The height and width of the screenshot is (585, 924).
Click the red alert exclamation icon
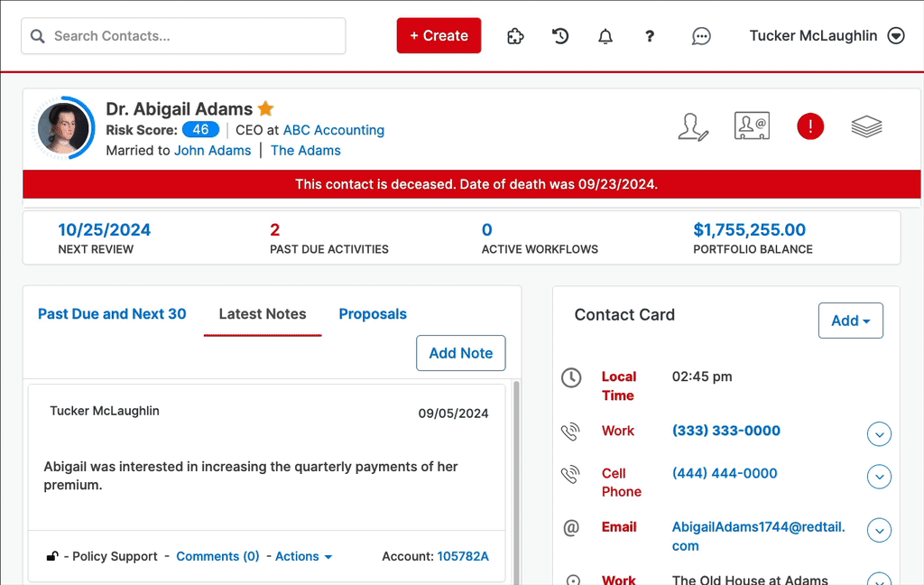[x=810, y=127]
